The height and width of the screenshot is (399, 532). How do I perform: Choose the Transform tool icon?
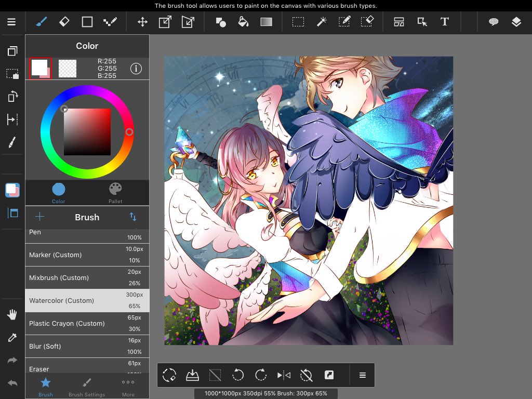click(x=165, y=22)
